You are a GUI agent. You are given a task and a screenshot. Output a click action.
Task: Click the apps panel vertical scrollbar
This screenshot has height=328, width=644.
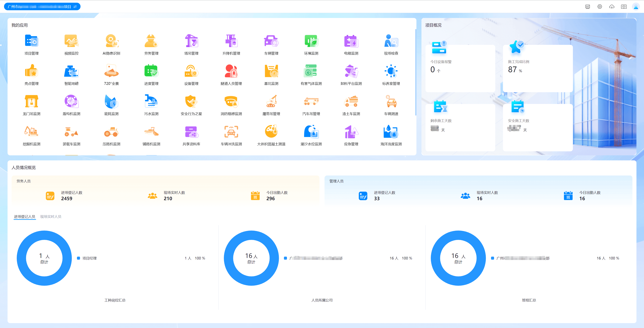416,73
